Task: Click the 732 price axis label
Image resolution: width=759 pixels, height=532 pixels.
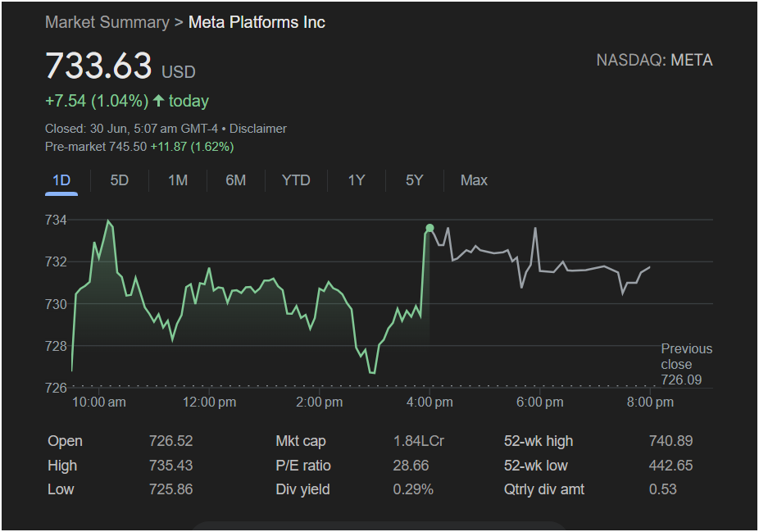Action: pyautogui.click(x=56, y=261)
